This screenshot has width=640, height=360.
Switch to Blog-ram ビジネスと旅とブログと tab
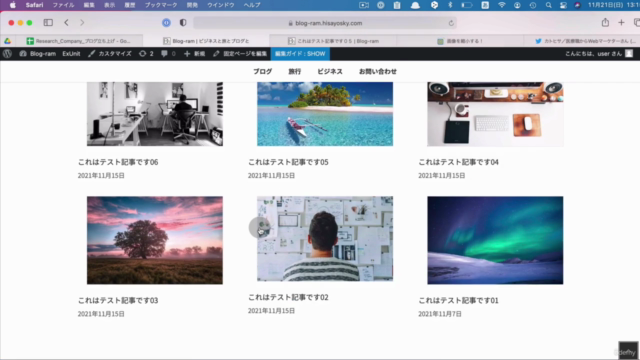pos(207,41)
